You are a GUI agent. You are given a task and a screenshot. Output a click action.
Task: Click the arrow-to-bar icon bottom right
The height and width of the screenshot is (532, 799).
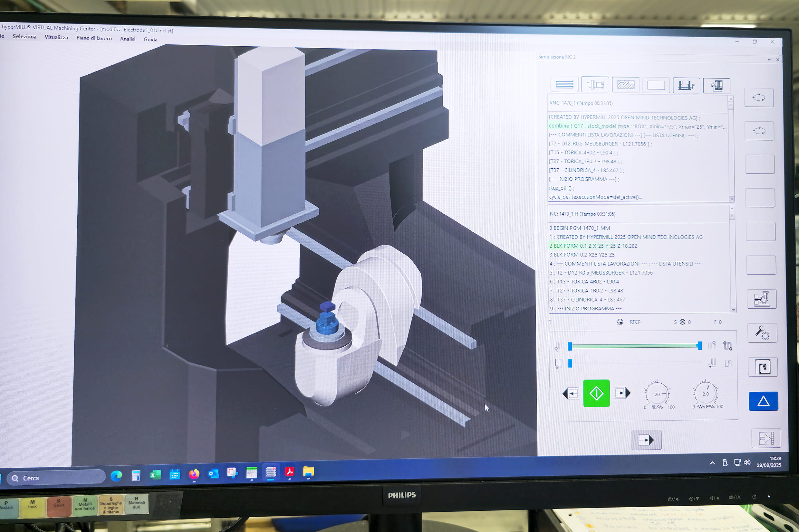[x=766, y=438]
